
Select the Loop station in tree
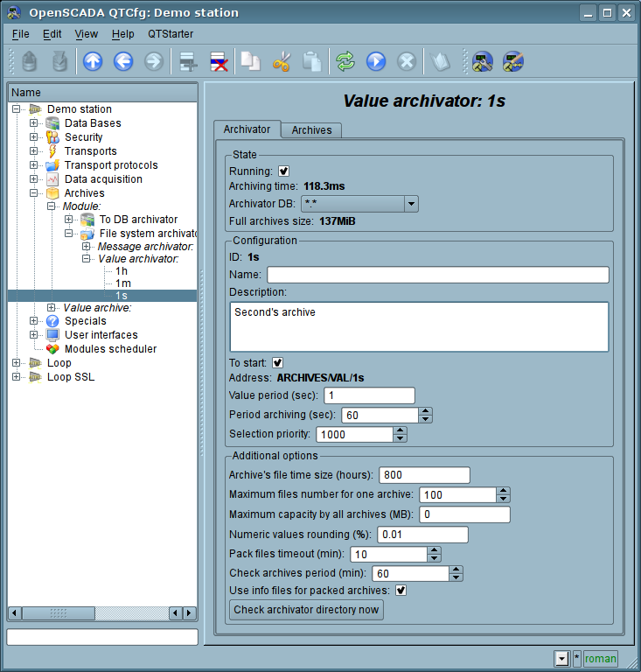(x=59, y=363)
